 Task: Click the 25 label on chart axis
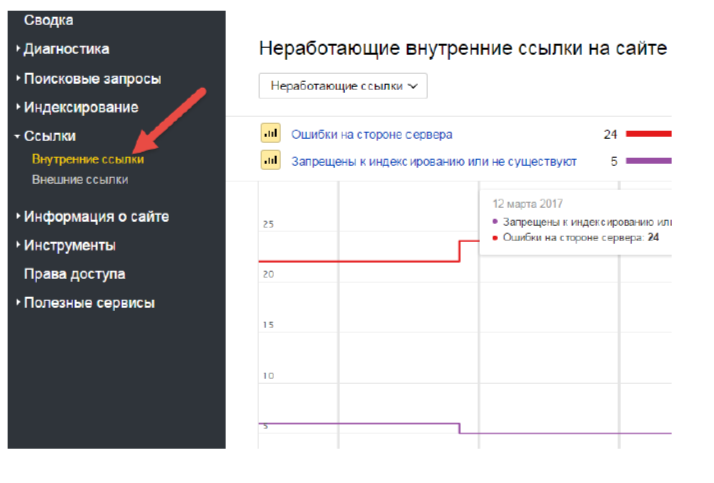pyautogui.click(x=268, y=224)
